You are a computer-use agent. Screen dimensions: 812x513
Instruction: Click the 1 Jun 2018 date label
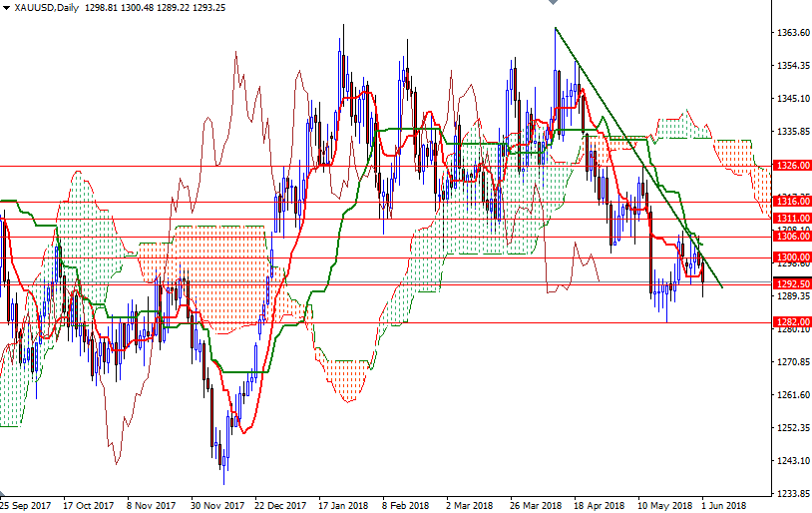click(x=723, y=505)
